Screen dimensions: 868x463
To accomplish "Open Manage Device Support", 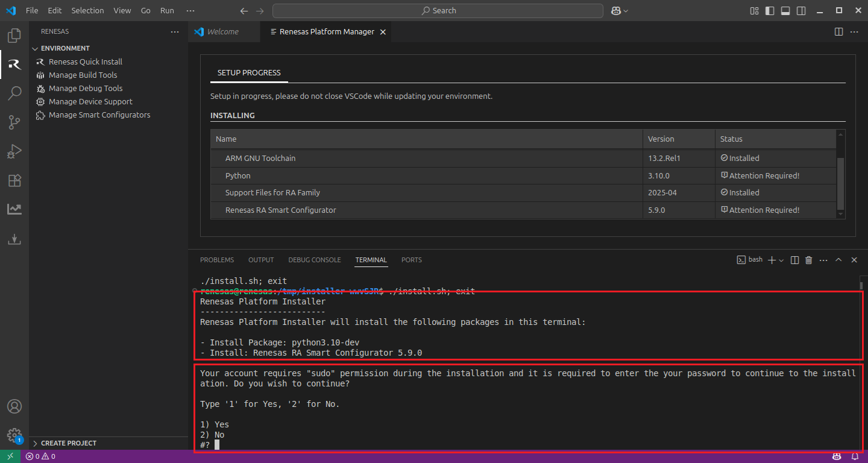I will point(90,101).
